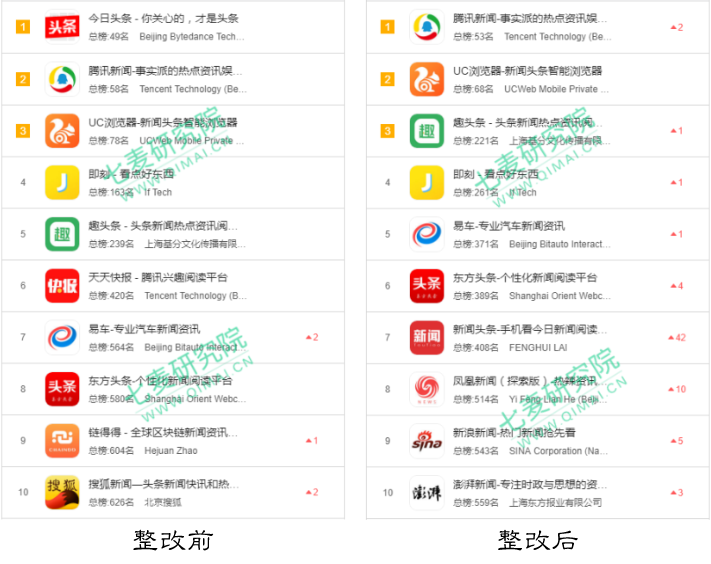Image resolution: width=711 pixels, height=564 pixels.
Task: Click rank 1 badge in 整改前 list
Action: tap(23, 27)
